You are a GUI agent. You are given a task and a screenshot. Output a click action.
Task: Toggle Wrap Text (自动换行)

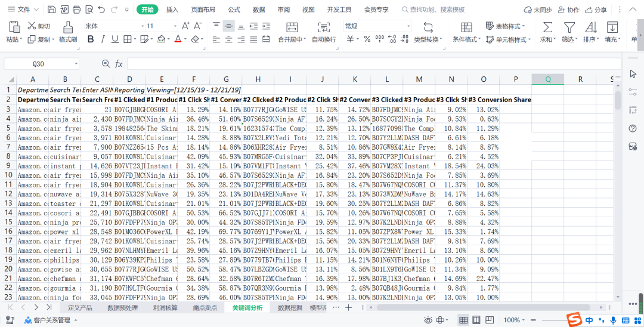pos(324,32)
